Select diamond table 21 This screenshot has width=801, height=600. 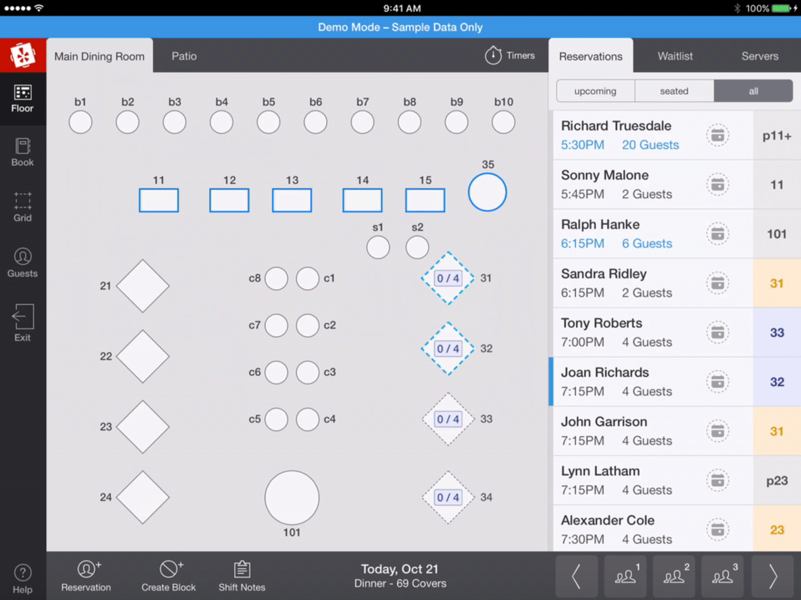[143, 286]
